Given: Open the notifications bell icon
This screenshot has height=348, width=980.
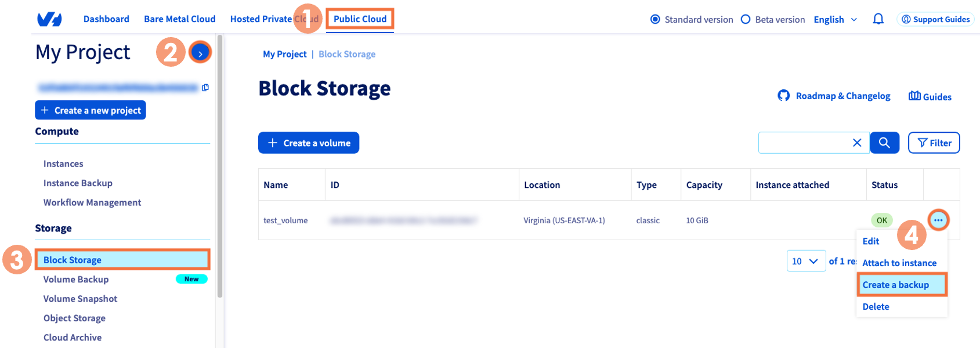Looking at the screenshot, I should tap(878, 19).
